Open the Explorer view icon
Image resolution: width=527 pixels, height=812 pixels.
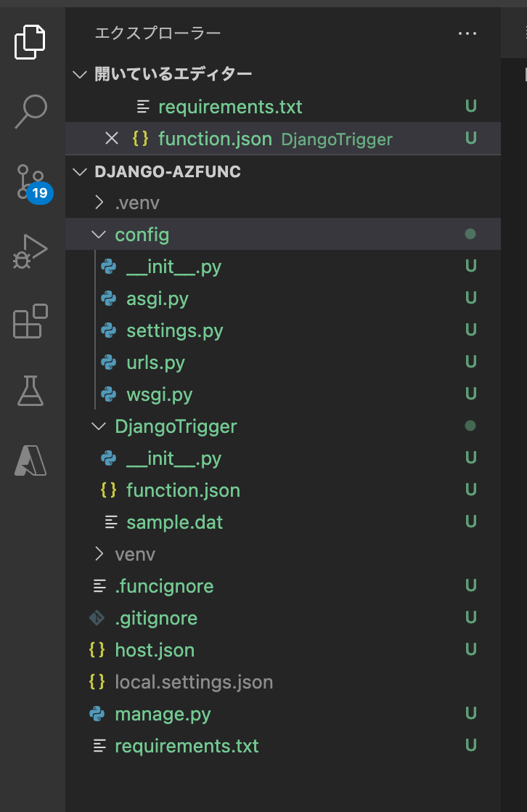click(30, 41)
